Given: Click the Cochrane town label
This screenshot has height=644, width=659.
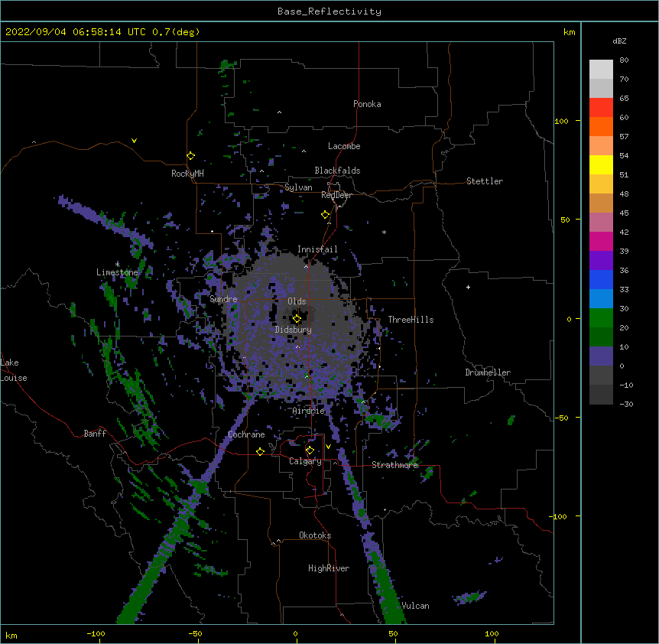Looking at the screenshot, I should pos(246,434).
